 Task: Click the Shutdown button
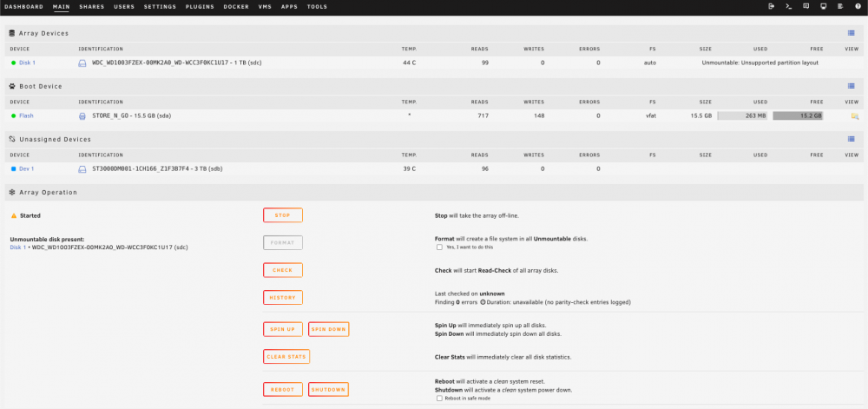pyautogui.click(x=329, y=390)
